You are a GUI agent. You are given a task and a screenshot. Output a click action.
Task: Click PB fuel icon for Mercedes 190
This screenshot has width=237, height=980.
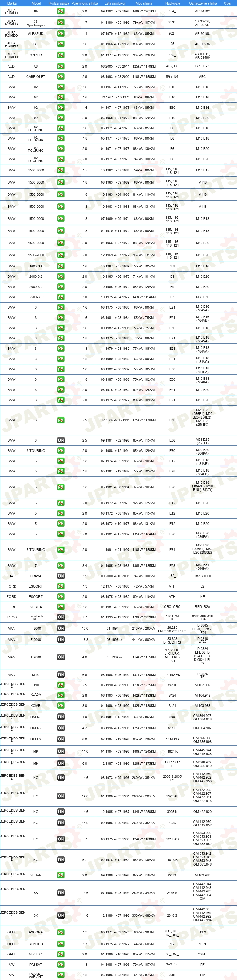pyautogui.click(x=61, y=685)
